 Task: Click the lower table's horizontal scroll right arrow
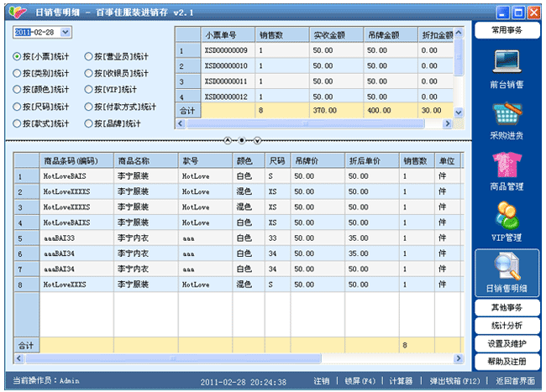[459, 358]
